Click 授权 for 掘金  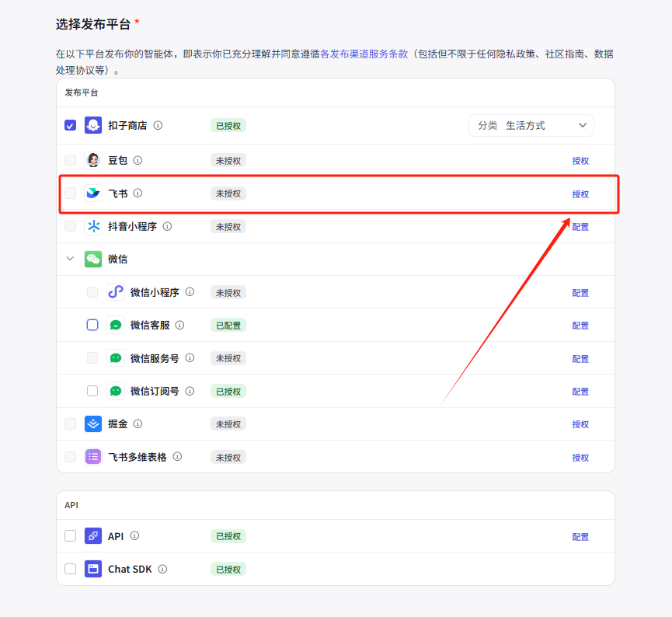580,424
